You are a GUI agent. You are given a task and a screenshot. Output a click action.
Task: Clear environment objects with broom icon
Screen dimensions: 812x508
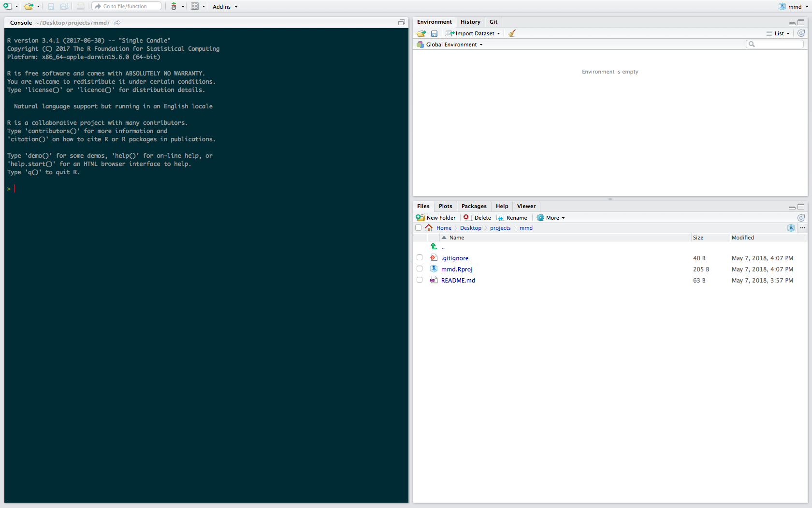click(x=512, y=33)
